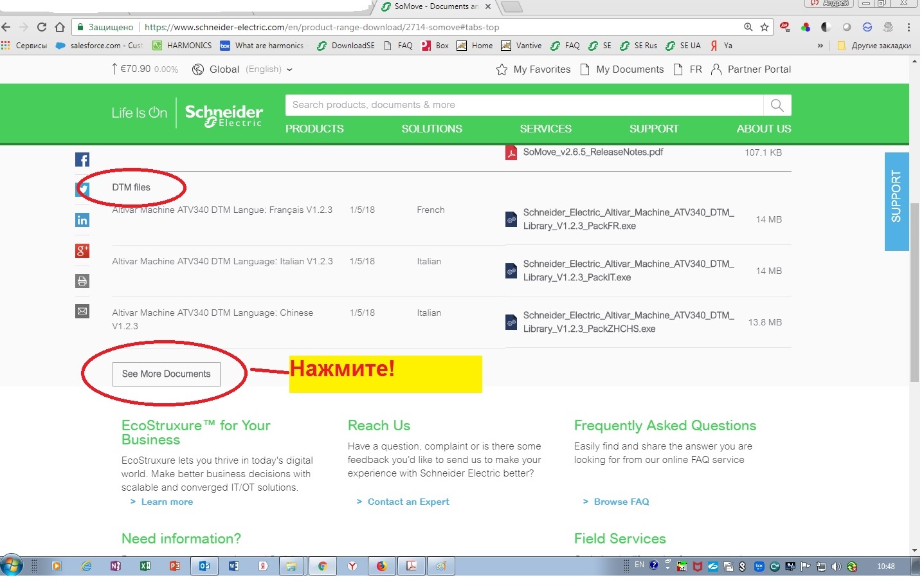Download PackZHCHS.exe DTM library file
Screen dimensions: 924x582
628,322
